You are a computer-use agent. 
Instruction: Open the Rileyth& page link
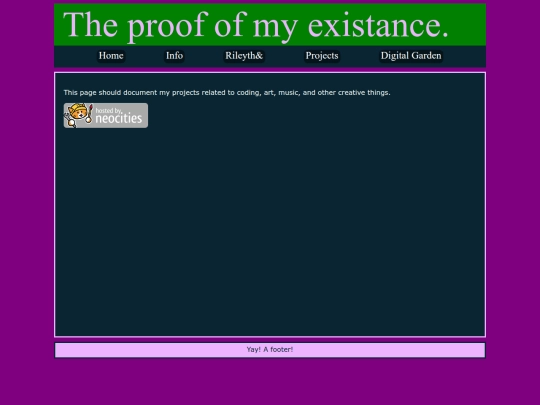244,56
